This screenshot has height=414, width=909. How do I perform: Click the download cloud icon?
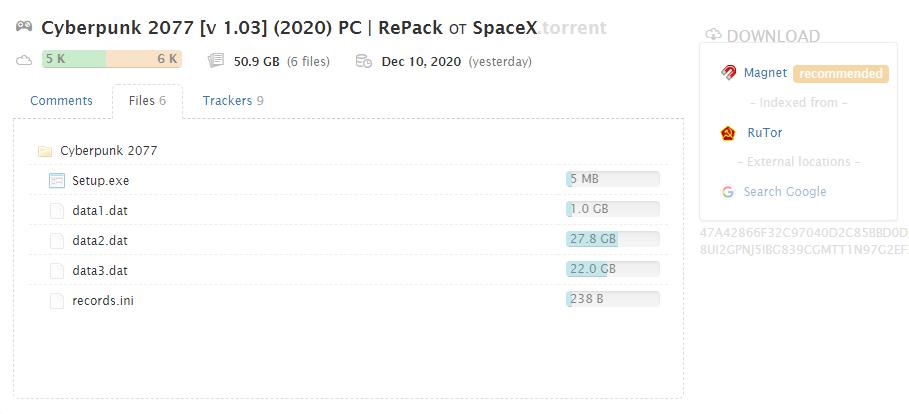tap(713, 36)
